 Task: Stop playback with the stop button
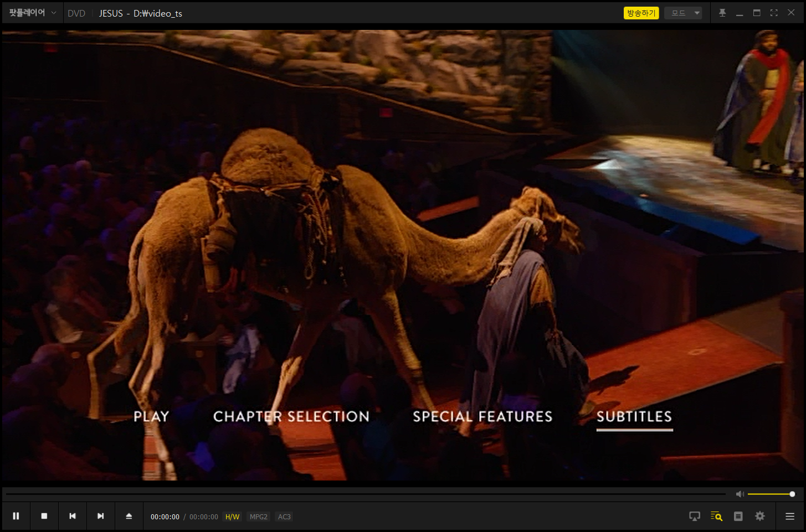[x=44, y=516]
